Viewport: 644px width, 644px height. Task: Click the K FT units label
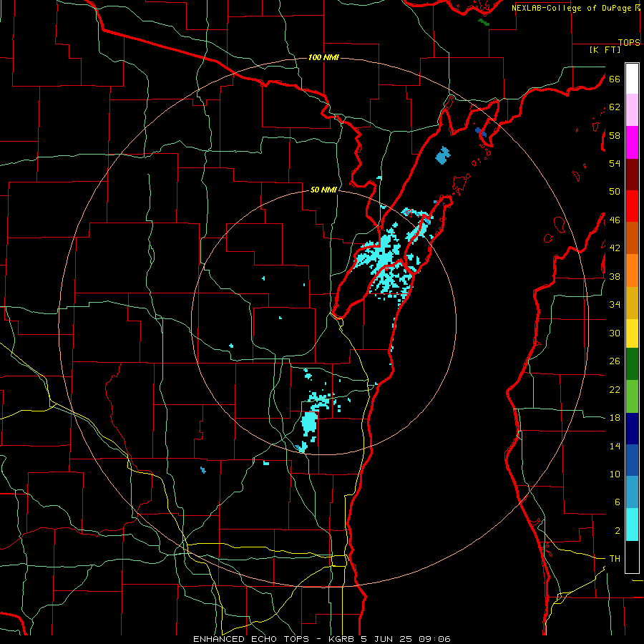point(605,50)
